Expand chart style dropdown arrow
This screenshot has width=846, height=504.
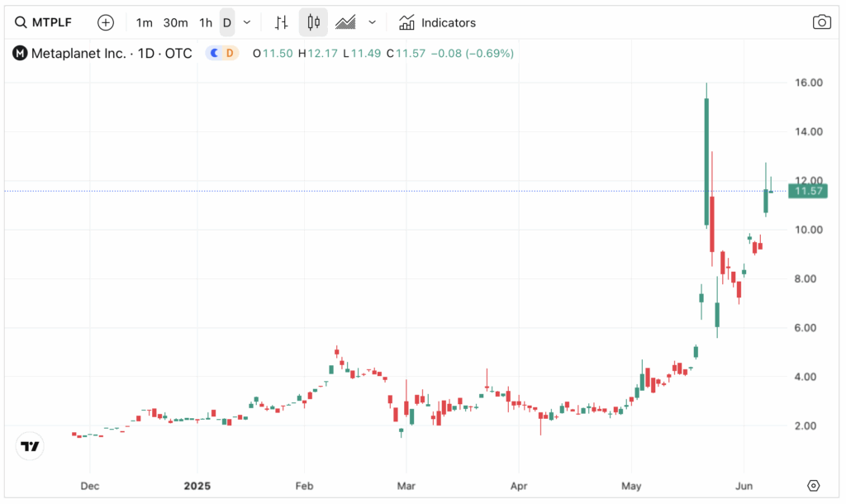click(x=373, y=22)
